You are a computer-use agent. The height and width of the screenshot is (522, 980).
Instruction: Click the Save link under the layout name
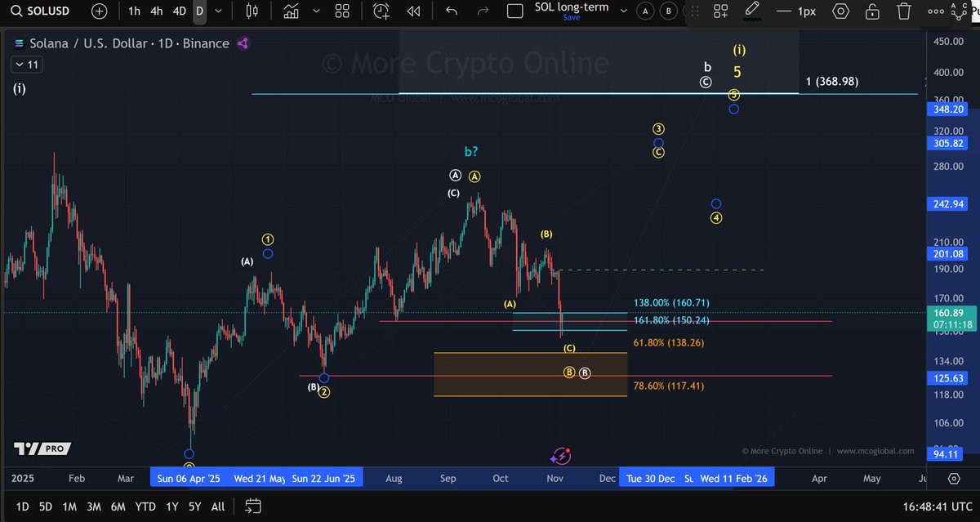(572, 17)
